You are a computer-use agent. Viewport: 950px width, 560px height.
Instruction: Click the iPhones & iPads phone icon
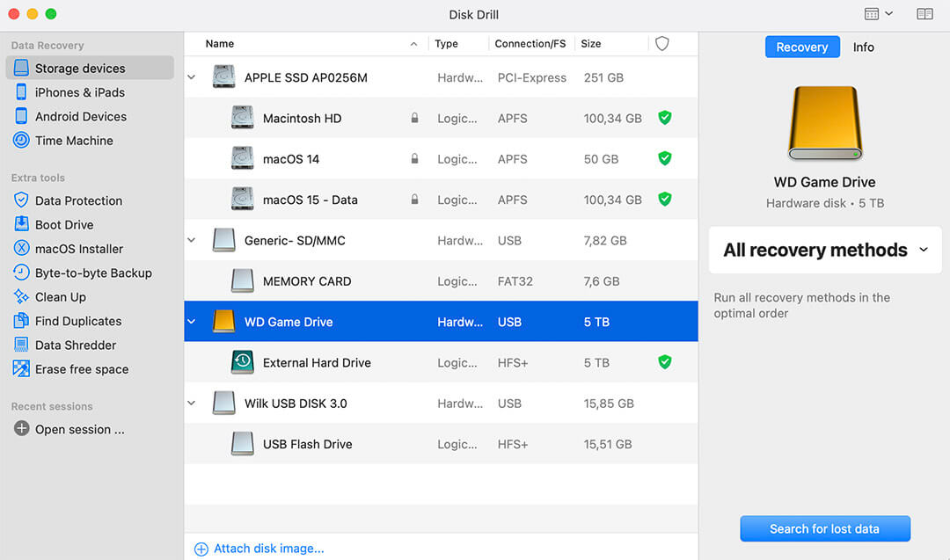click(21, 92)
